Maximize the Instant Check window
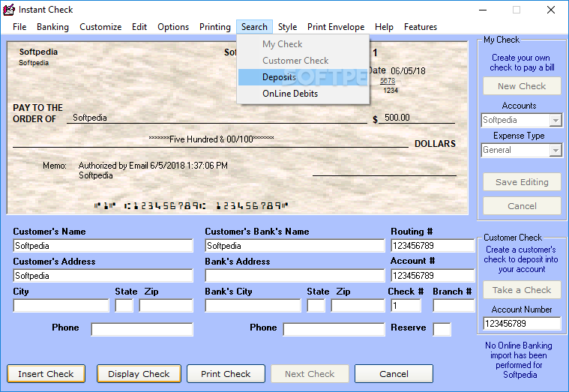Image resolution: width=569 pixels, height=392 pixels. [x=517, y=10]
